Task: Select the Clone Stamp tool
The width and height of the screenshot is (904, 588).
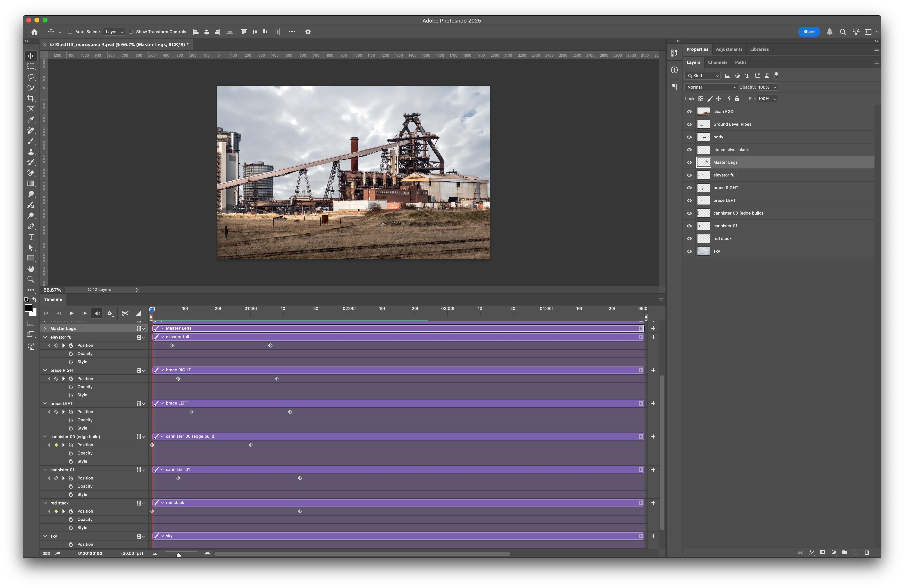Action: [x=31, y=152]
